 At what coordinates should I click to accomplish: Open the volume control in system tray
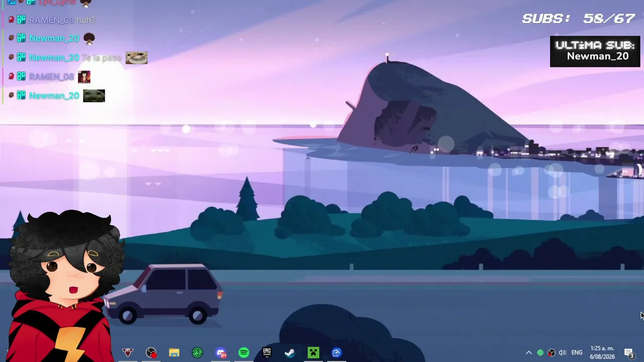click(562, 352)
